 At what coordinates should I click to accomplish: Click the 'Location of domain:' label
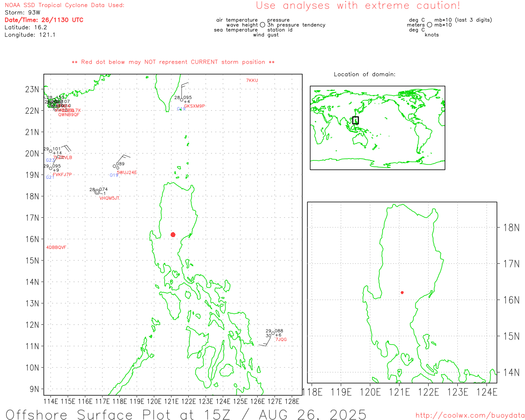click(365, 74)
